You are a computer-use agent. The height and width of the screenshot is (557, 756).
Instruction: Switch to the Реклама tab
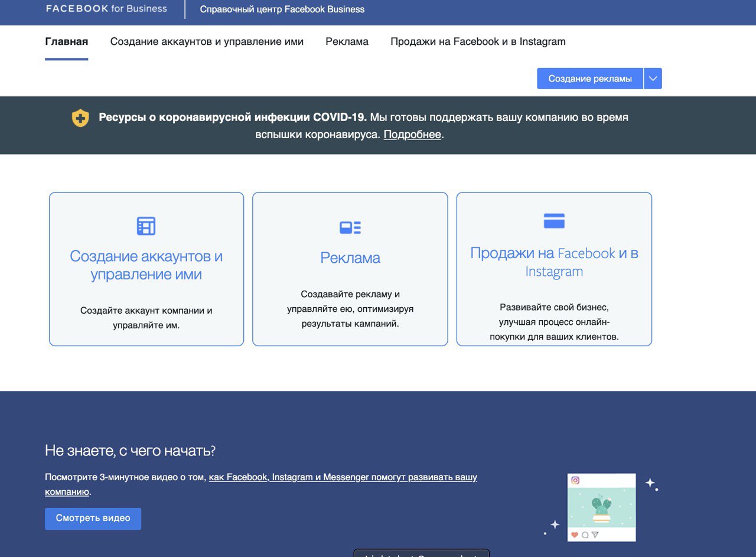(347, 41)
